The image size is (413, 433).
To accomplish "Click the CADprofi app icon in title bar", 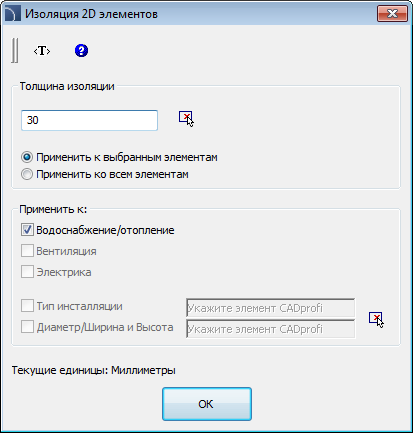I will click(x=12, y=14).
